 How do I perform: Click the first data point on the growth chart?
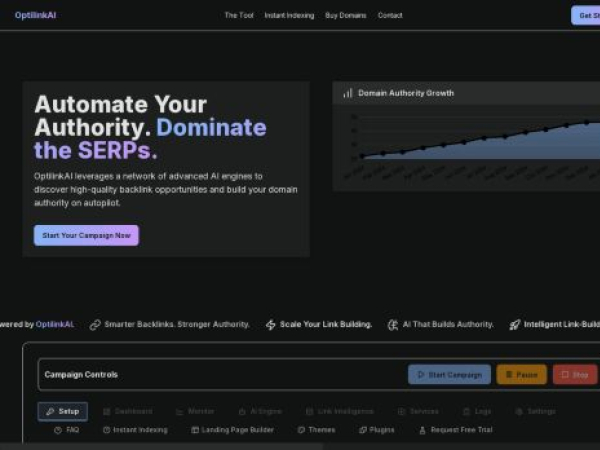tap(362, 156)
